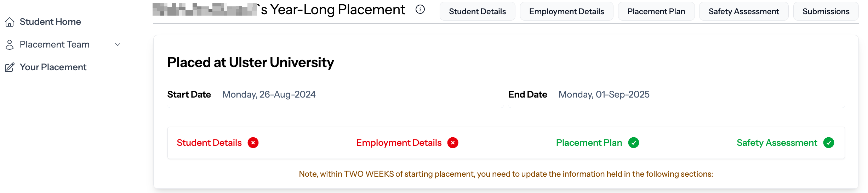Viewport: 868px width, 193px height.
Task: Click green check icon beside Safety Assessment
Action: coord(829,143)
